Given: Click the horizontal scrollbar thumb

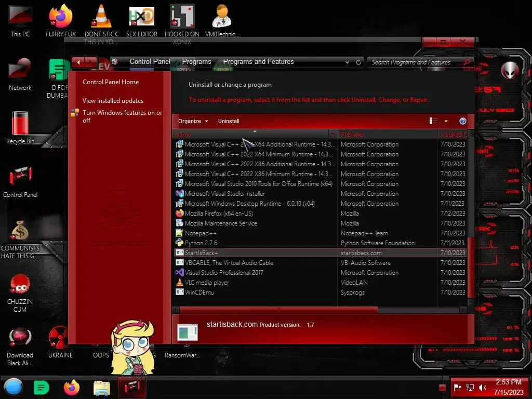Looking at the screenshot, I should tap(278, 310).
